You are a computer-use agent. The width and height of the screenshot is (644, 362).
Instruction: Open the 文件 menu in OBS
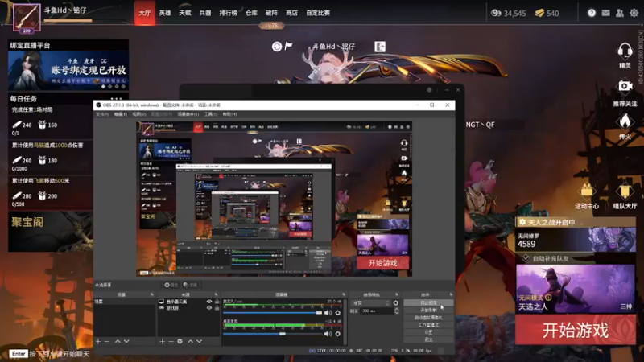(102, 114)
